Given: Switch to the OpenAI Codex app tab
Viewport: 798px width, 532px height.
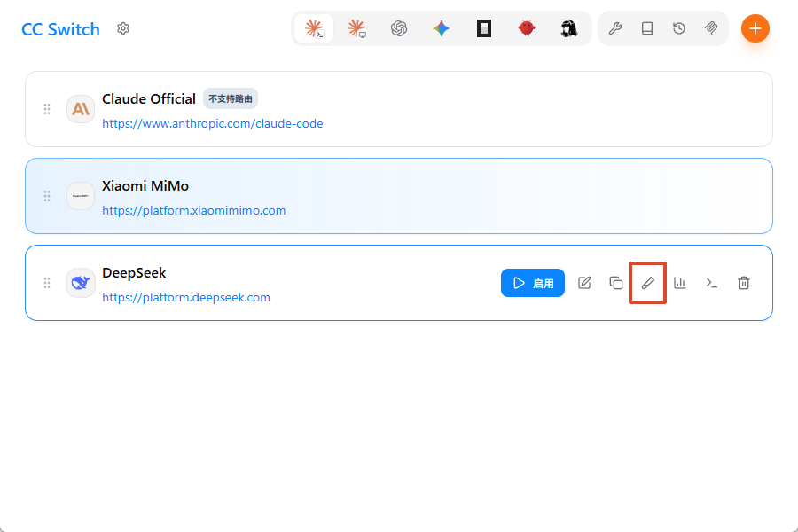Looking at the screenshot, I should tap(399, 28).
